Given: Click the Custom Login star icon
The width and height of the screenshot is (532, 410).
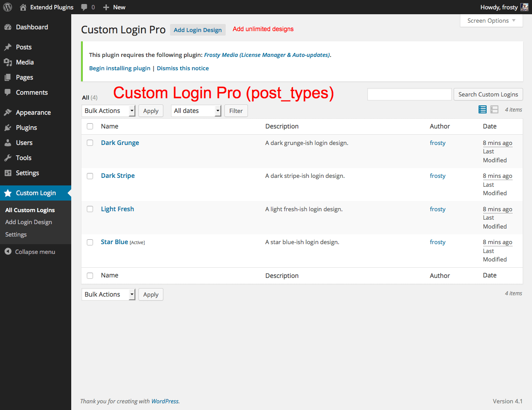Looking at the screenshot, I should tap(8, 193).
